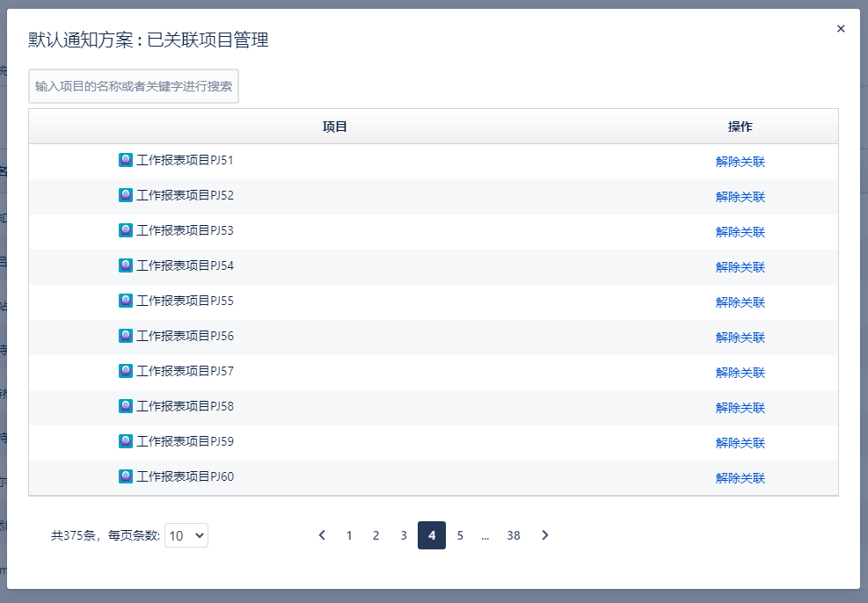Click 解除关联 for 工作报表项目PJ52
This screenshot has width=868, height=603.
740,197
